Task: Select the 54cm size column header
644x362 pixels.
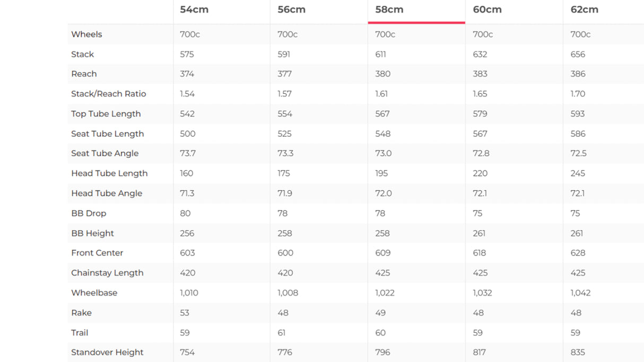Action: [x=194, y=10]
